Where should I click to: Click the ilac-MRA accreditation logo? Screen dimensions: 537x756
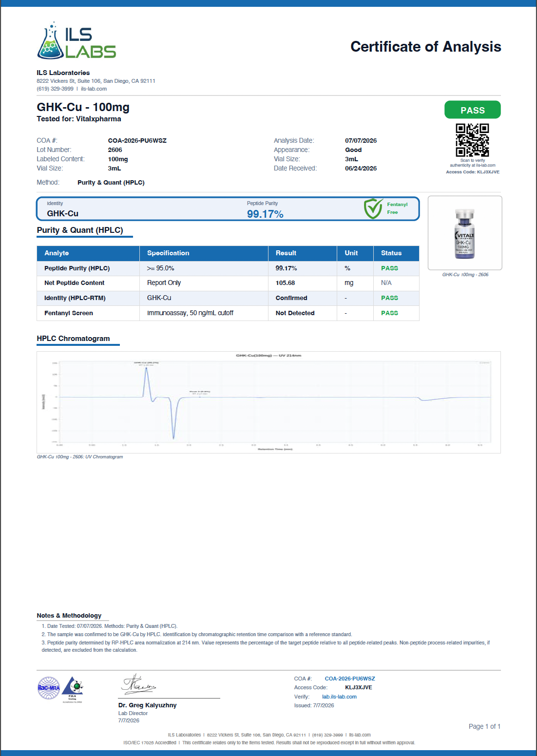click(x=49, y=688)
